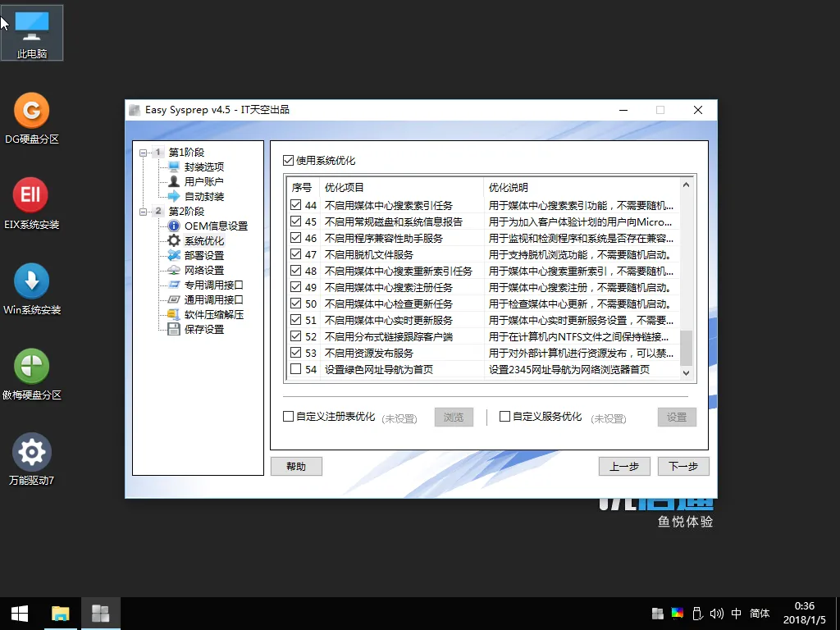Select the 保存设置 floppy disk icon
Viewport: 840px width, 630px height.
174,329
